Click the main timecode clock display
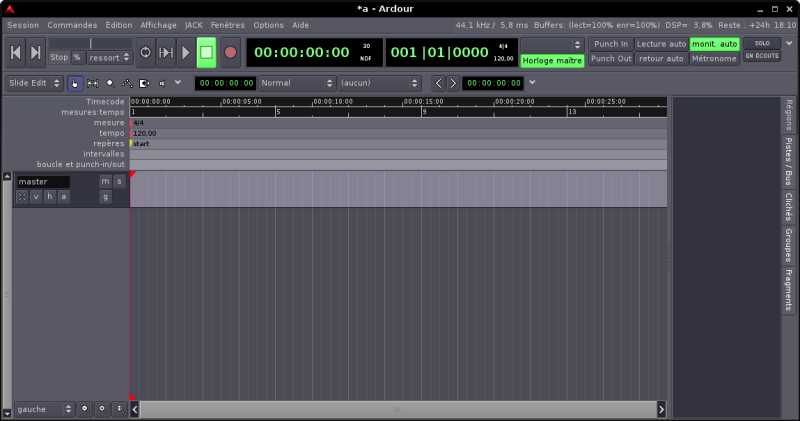 pos(314,53)
